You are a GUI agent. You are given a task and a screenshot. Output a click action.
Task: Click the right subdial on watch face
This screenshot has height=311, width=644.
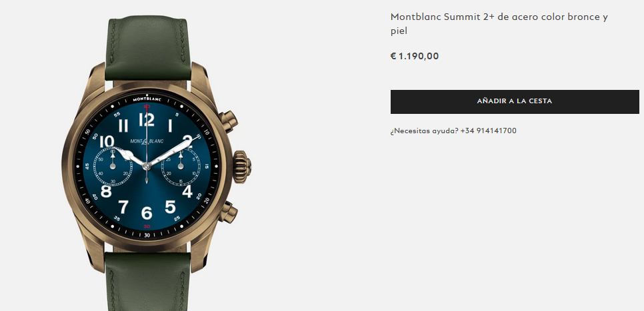coord(181,166)
